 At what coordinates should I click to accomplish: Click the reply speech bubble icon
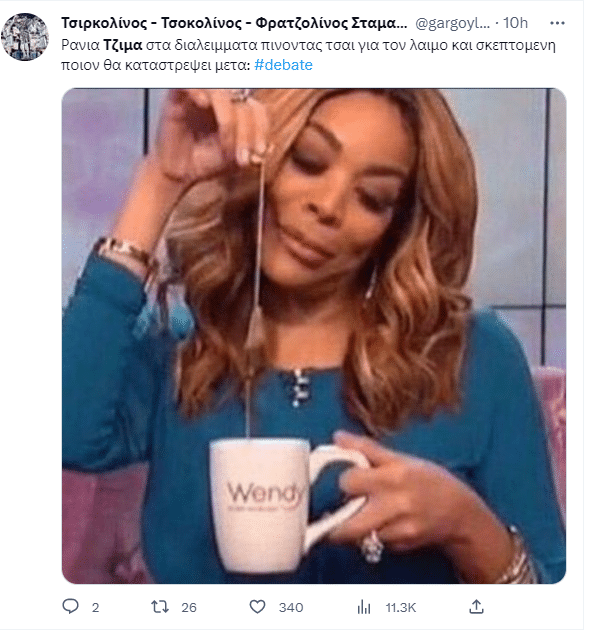coord(70,606)
